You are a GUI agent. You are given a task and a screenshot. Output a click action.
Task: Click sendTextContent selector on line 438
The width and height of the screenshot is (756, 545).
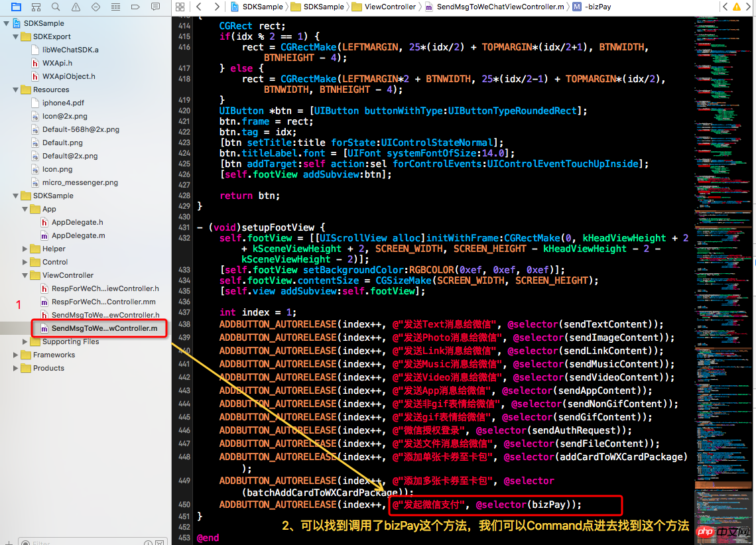tap(605, 324)
